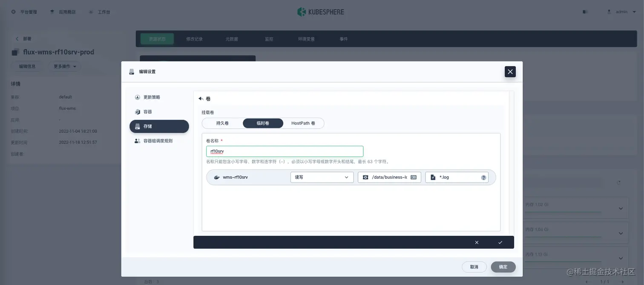This screenshot has height=285, width=644.
Task: Open the 容器 section
Action: [x=159, y=112]
